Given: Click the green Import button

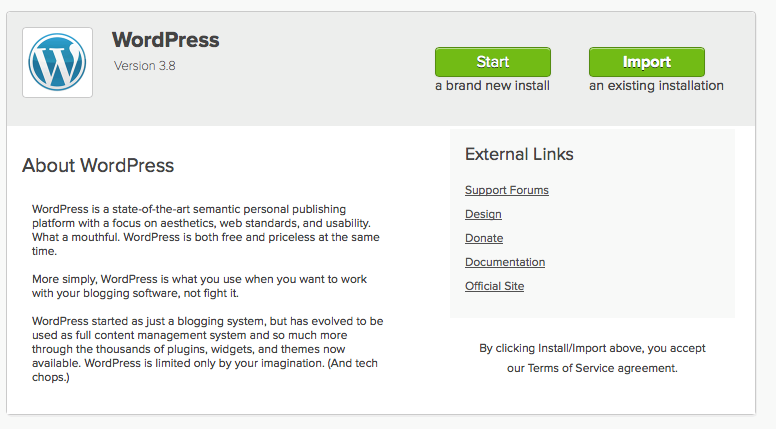Looking at the screenshot, I should pos(647,62).
